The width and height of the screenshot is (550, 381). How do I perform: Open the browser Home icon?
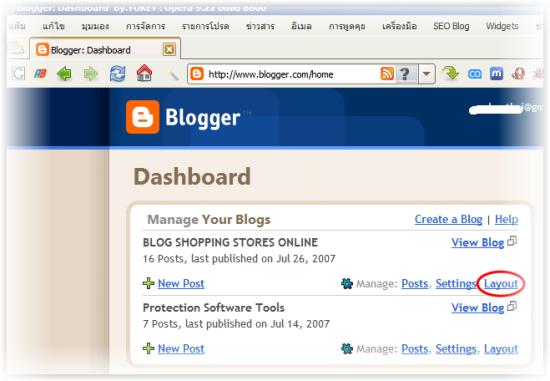[144, 73]
